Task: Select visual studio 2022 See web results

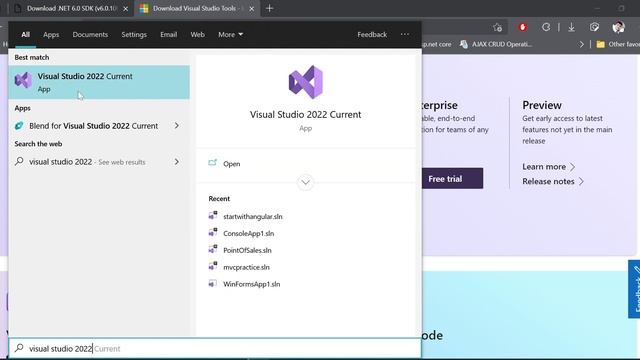Action: [99, 162]
